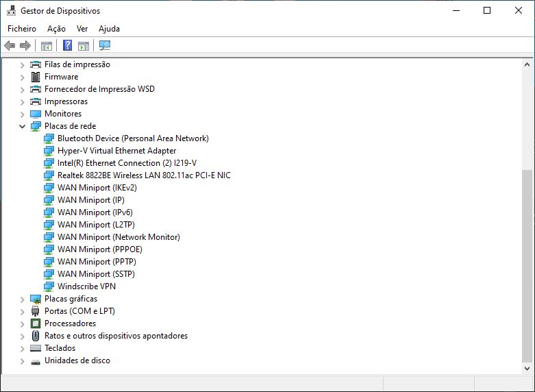Click the scrollbar down arrow
This screenshot has width=535, height=392.
coord(527,369)
